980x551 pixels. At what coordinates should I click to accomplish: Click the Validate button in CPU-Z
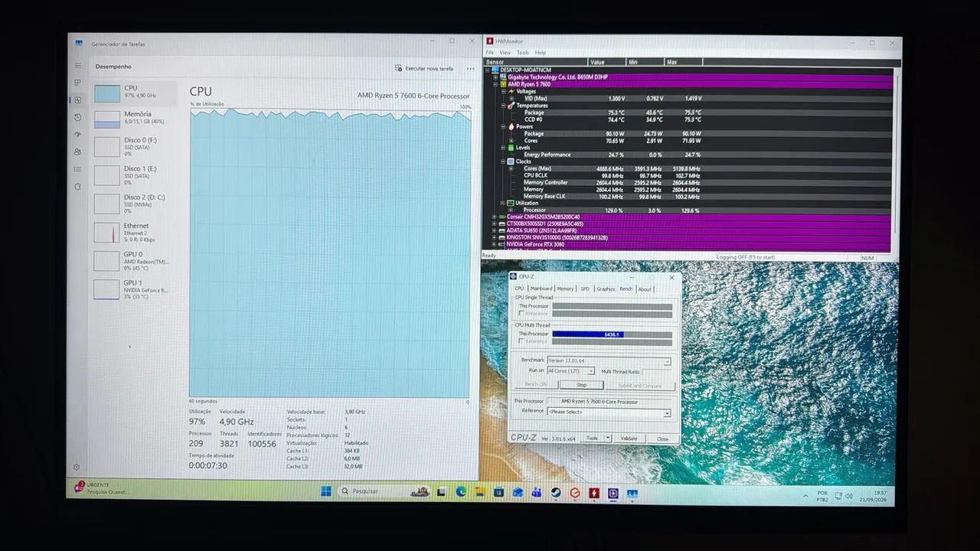(629, 439)
